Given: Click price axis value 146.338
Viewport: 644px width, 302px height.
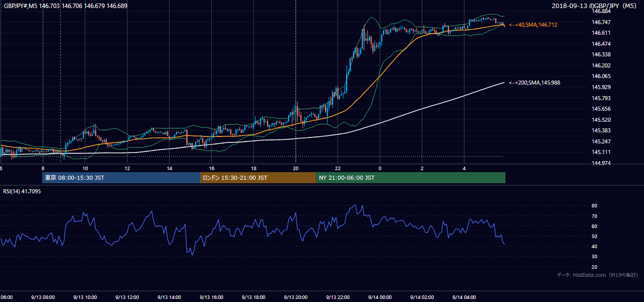Looking at the screenshot, I should 601,54.
